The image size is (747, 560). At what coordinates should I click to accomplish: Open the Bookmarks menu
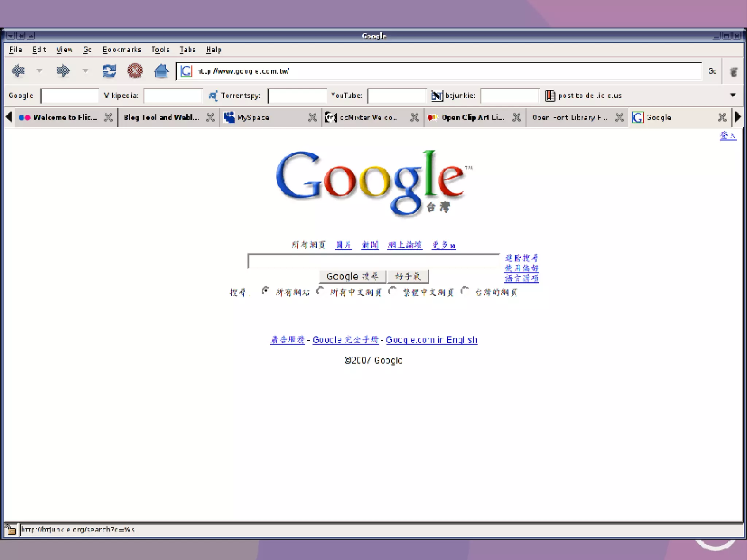[121, 50]
